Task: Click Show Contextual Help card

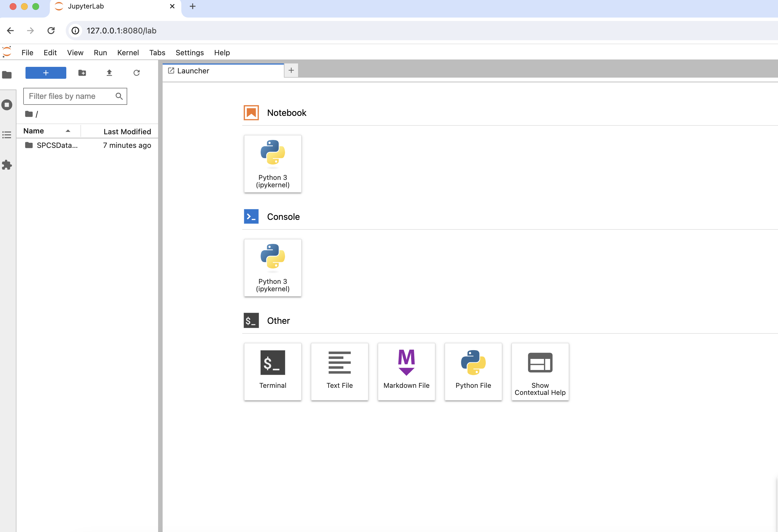Action: [540, 372]
